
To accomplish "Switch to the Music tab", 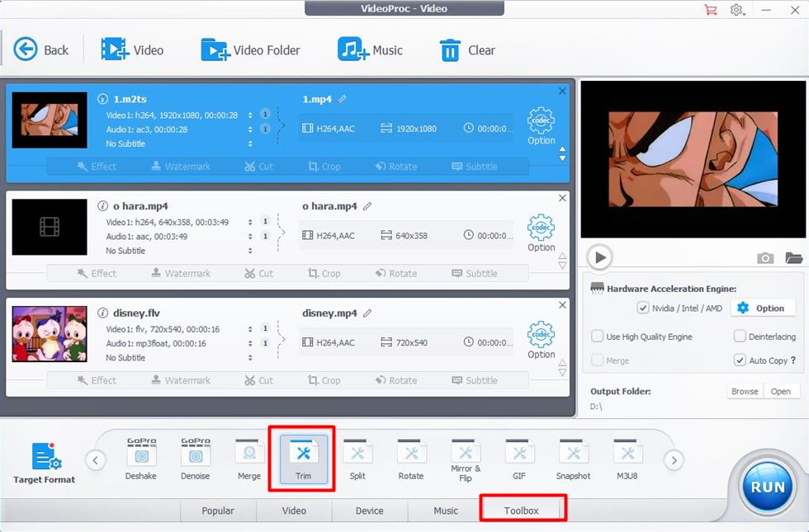I will 446,511.
